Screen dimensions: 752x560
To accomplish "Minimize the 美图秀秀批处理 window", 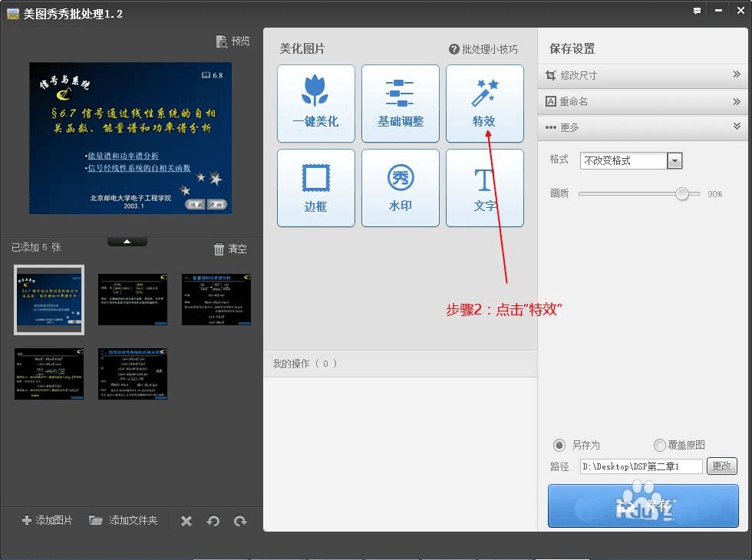I will pyautogui.click(x=718, y=11).
